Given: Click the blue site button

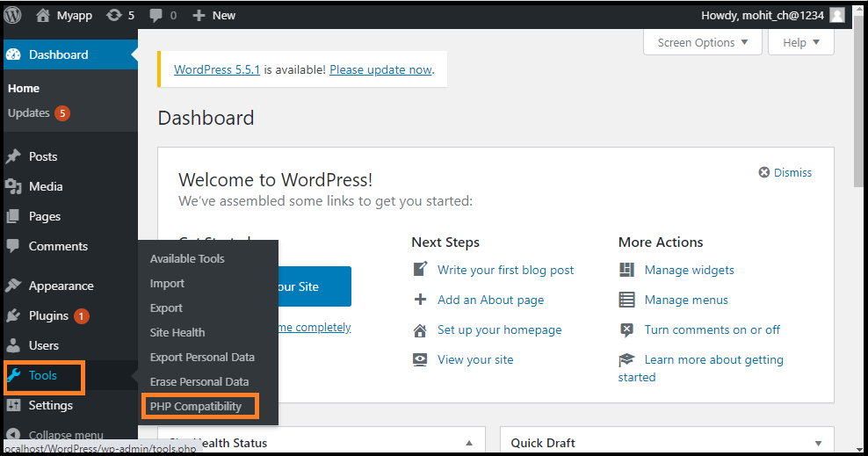Looking at the screenshot, I should [x=315, y=286].
